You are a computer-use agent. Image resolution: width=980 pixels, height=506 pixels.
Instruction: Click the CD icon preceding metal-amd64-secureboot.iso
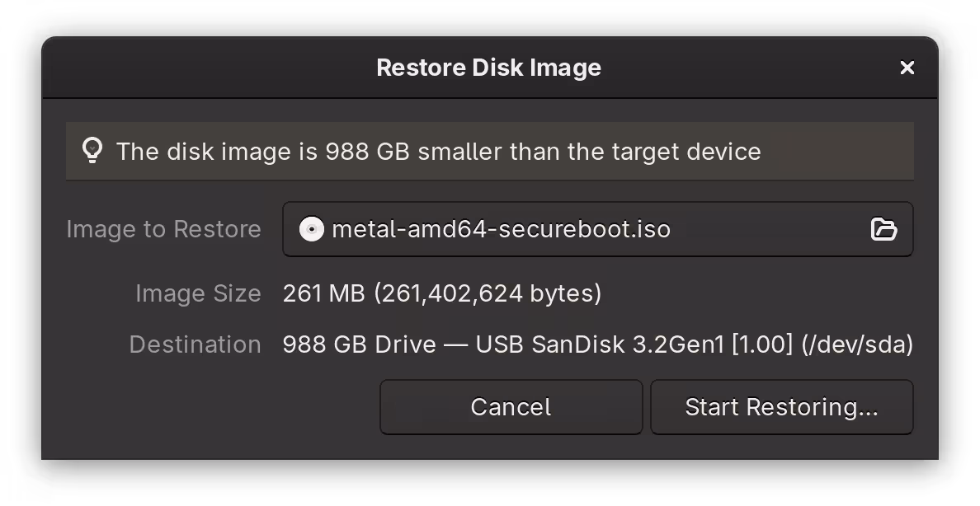[x=312, y=229]
